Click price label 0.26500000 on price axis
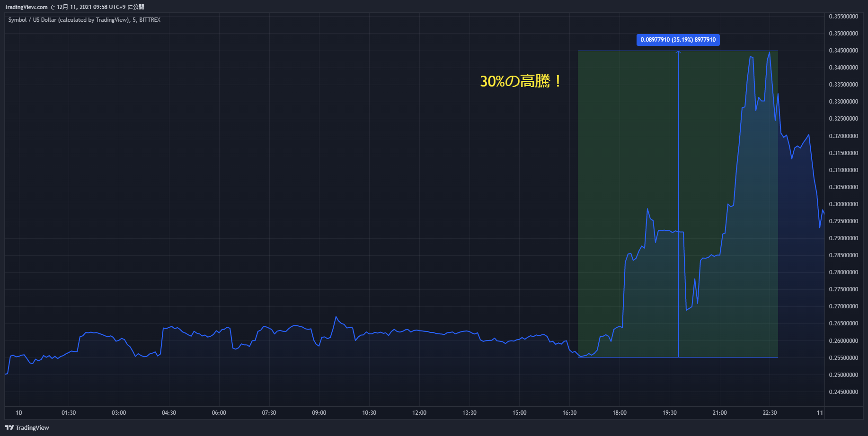868x436 pixels. pos(843,323)
